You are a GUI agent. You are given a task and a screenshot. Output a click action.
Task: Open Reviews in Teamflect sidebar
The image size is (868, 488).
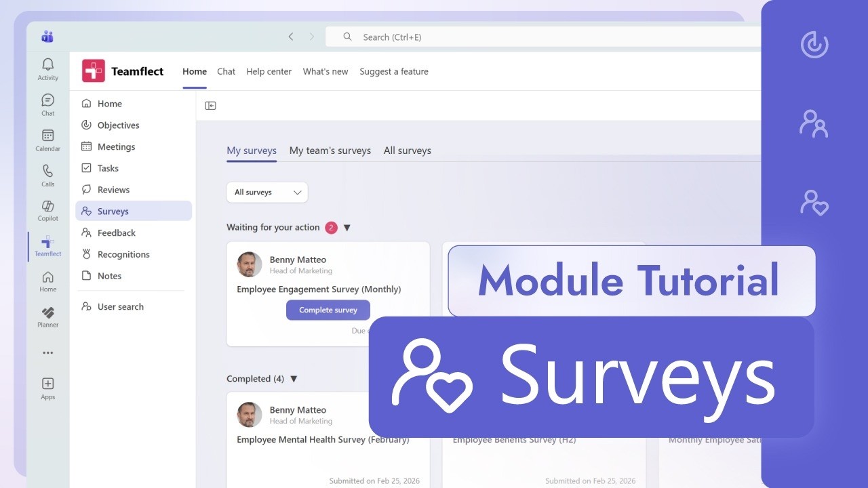tap(134, 190)
